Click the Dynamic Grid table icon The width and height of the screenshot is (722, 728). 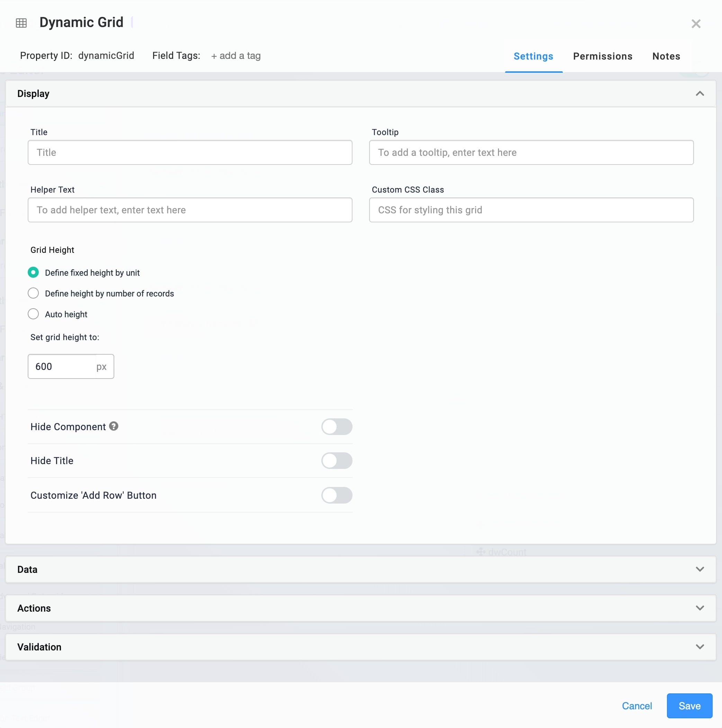pyautogui.click(x=21, y=23)
